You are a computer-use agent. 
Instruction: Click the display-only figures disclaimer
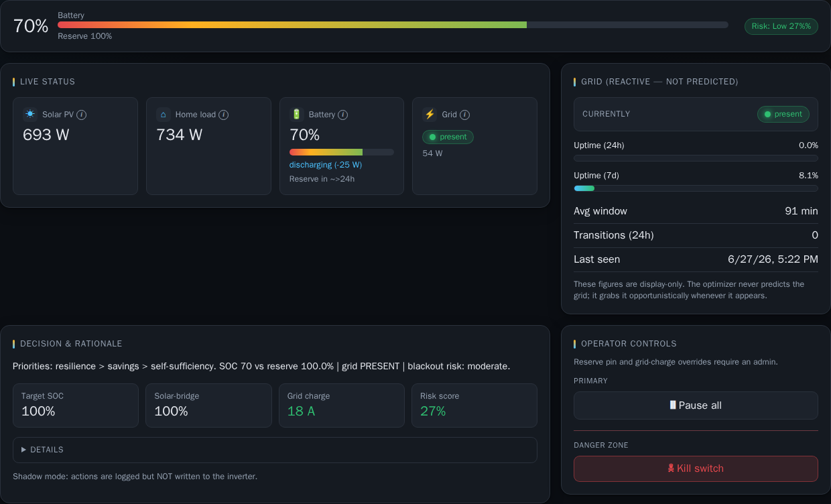pyautogui.click(x=689, y=290)
